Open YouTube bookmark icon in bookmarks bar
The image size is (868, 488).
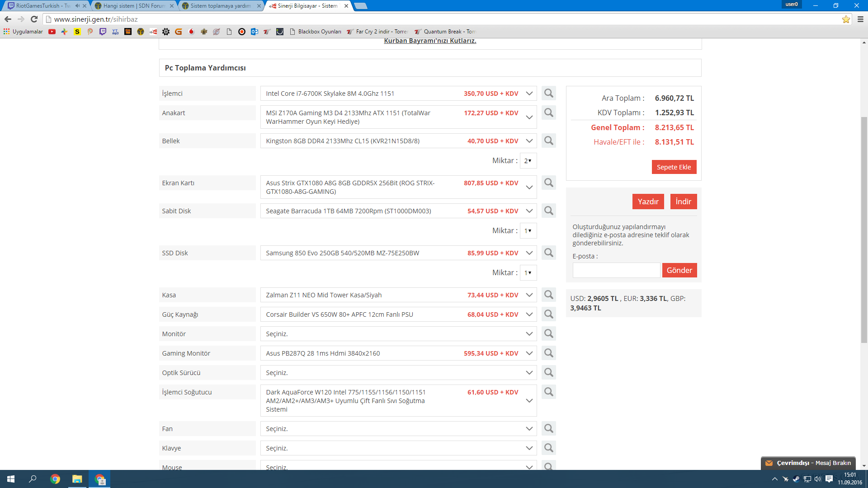coord(52,32)
